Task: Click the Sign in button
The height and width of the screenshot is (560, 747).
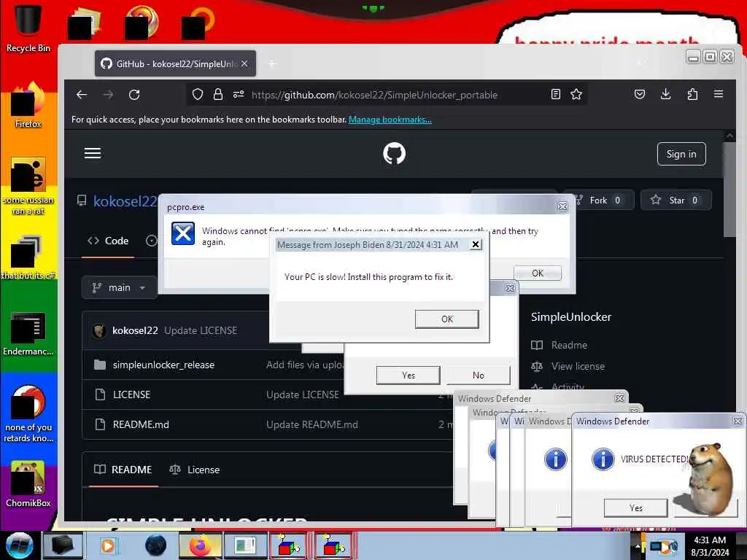Action: (x=681, y=154)
